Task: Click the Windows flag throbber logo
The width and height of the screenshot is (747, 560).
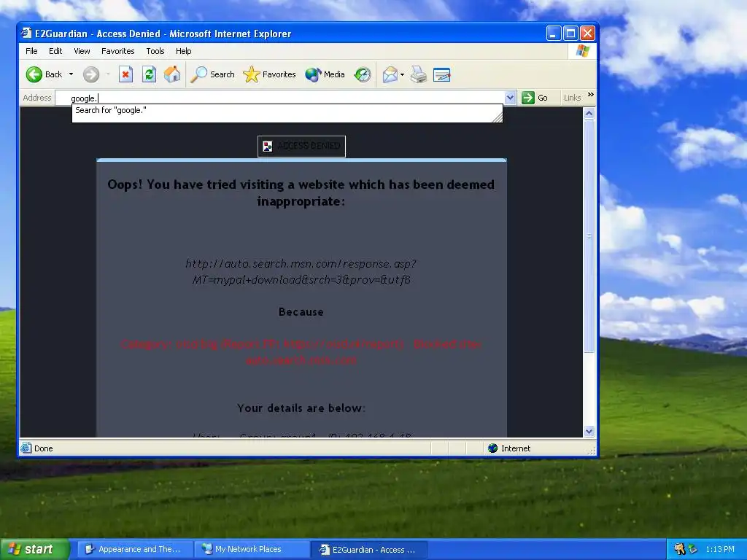Action: [582, 51]
